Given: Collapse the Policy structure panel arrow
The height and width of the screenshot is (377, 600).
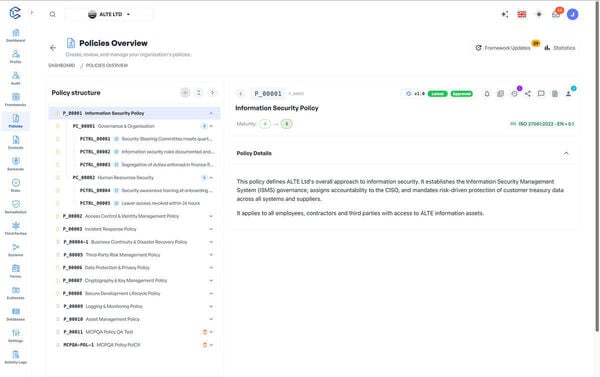Looking at the screenshot, I should (x=212, y=93).
